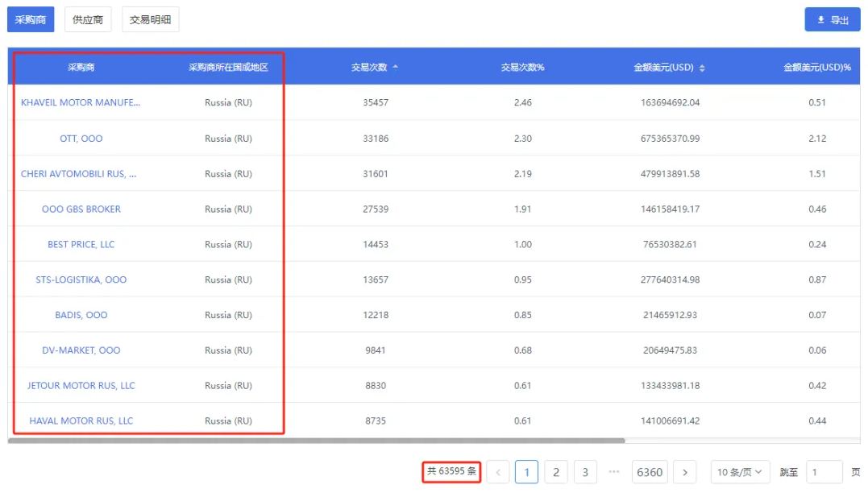Click the 采购商 column header
The image size is (868, 493).
point(81,67)
